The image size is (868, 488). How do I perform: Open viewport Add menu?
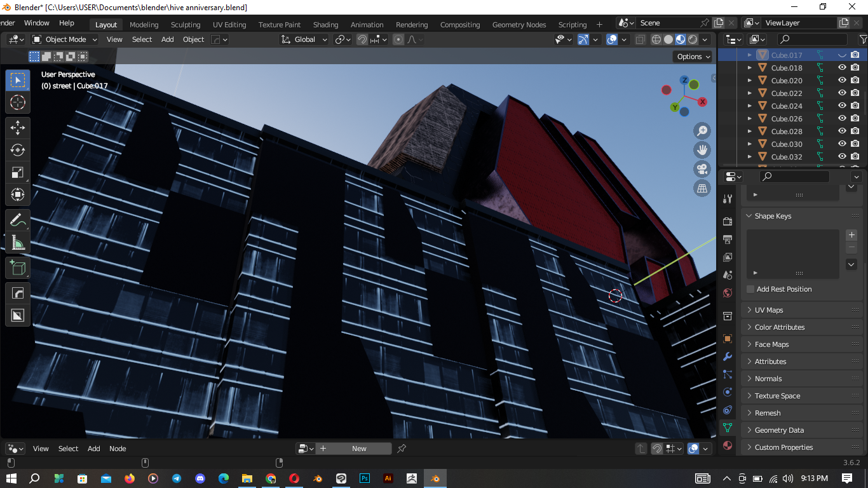[x=168, y=39]
